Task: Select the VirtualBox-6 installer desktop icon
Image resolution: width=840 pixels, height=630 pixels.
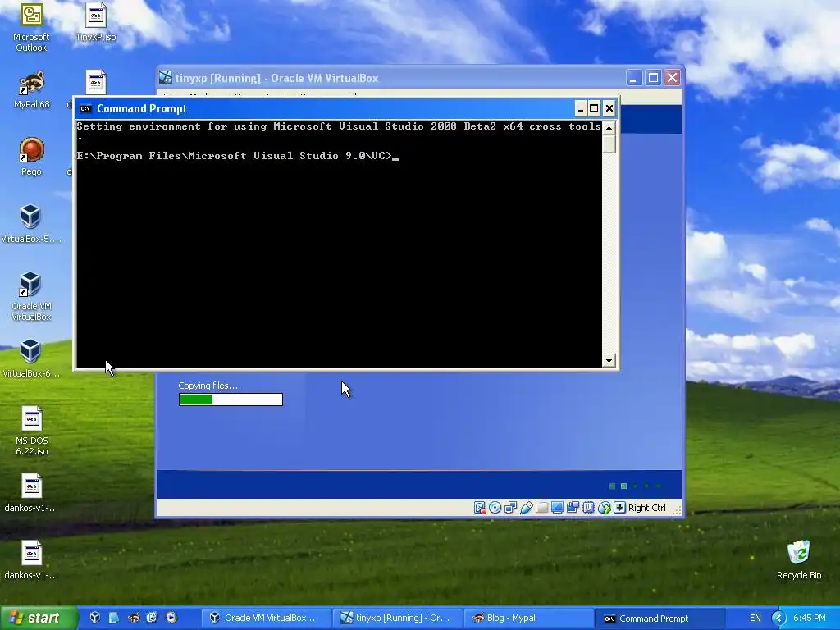Action: tap(31, 358)
